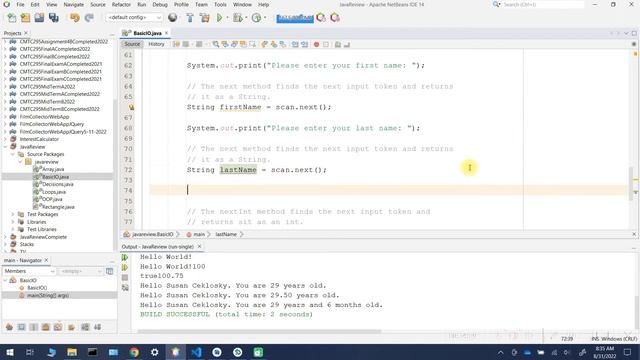
Task: Click the Output panel horizontal scrollbar
Action: click(x=259, y=331)
